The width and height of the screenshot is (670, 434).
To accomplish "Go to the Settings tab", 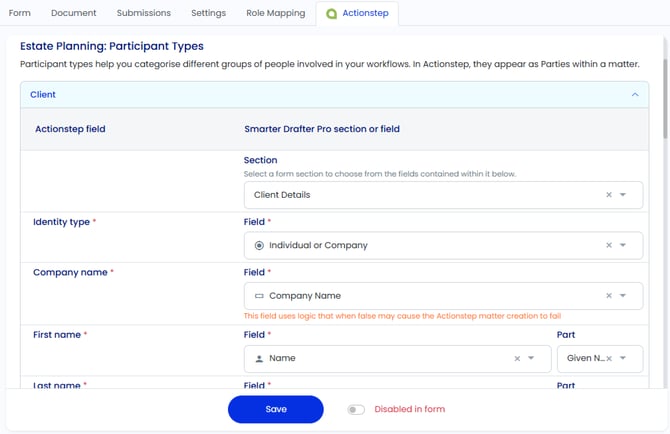I will 209,13.
